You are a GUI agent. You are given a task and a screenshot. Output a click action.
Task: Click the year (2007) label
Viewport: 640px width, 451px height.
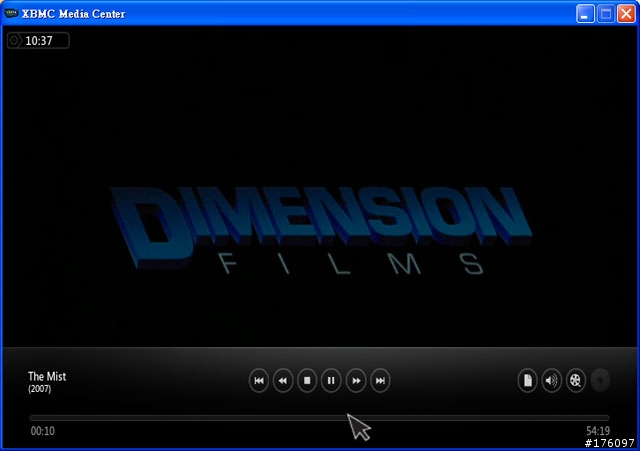(x=40, y=389)
